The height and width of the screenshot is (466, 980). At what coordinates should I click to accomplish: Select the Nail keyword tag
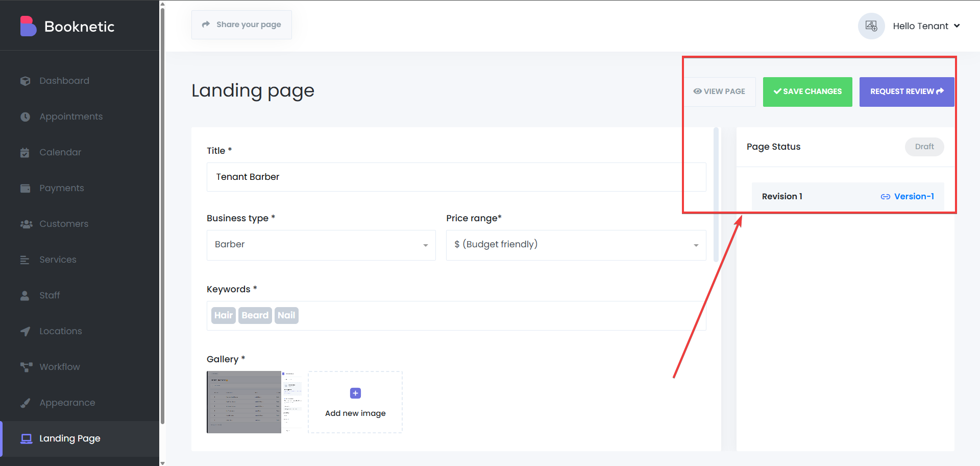tap(286, 315)
